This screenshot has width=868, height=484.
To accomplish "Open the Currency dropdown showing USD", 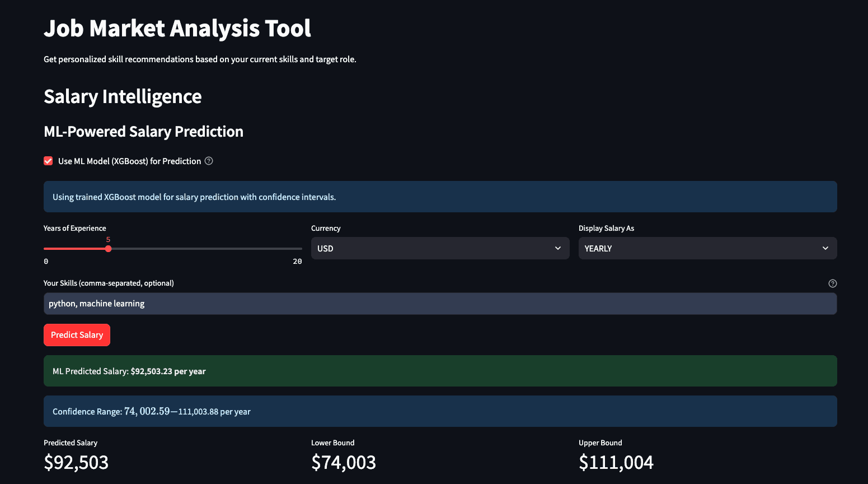I will tap(440, 248).
